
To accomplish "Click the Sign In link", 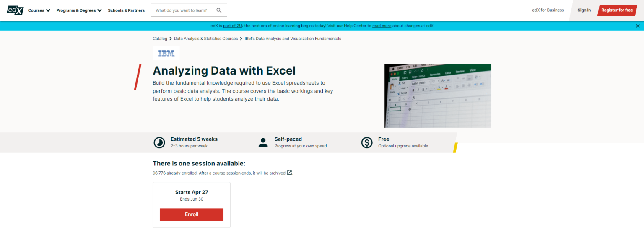I will pyautogui.click(x=584, y=10).
